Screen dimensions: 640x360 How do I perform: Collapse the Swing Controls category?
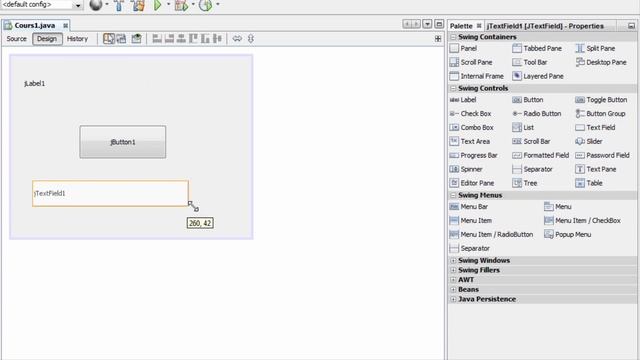tap(453, 88)
